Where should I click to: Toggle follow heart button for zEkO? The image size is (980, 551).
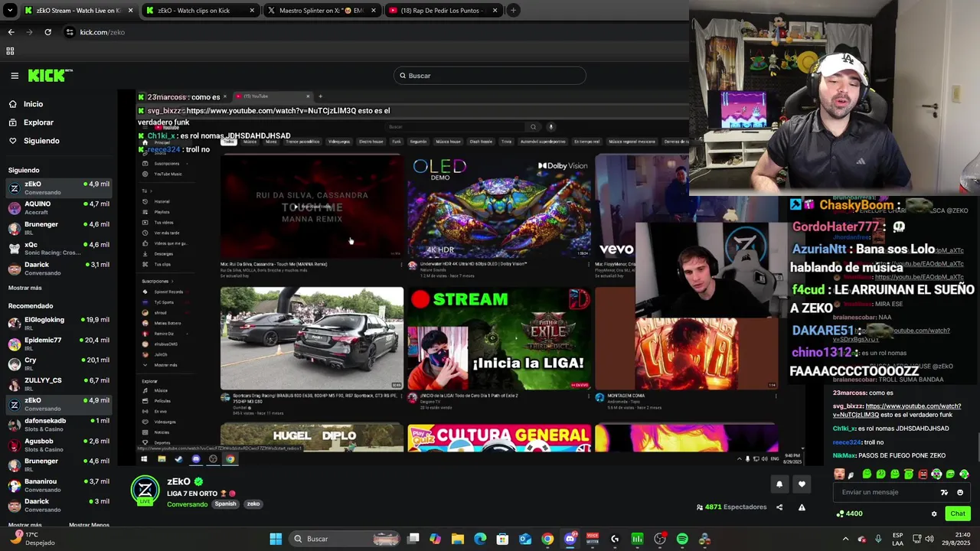click(x=802, y=484)
